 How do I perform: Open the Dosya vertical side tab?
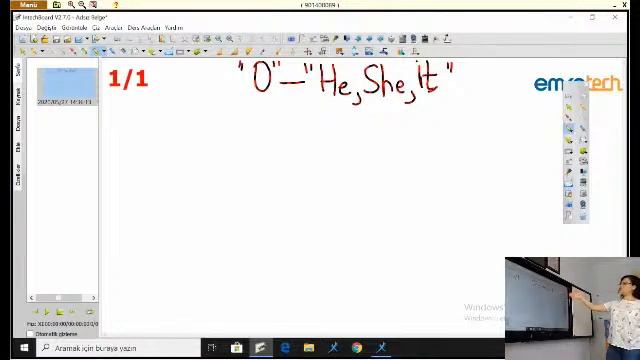tap(18, 123)
